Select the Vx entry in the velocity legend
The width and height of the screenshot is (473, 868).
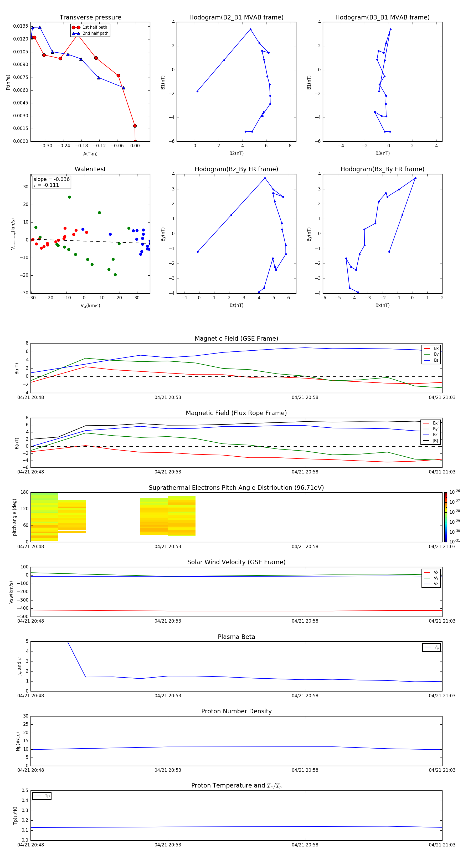click(431, 572)
